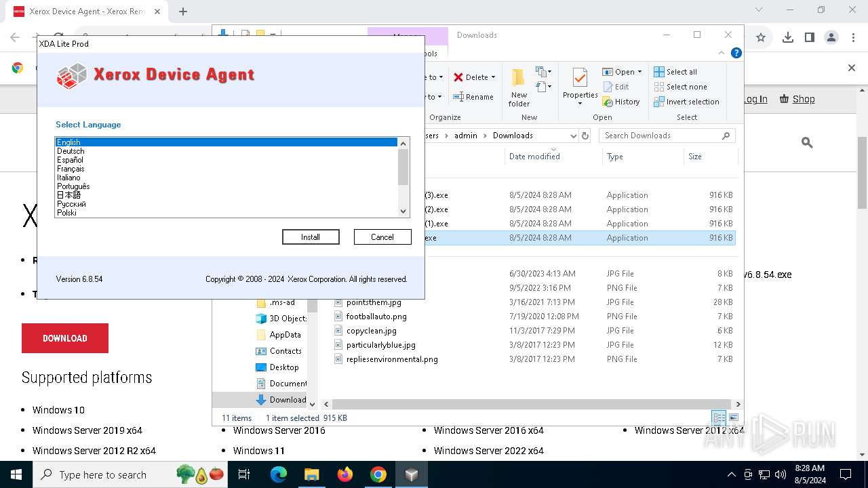Open Windows Start menu
868x488 pixels.
point(16,474)
